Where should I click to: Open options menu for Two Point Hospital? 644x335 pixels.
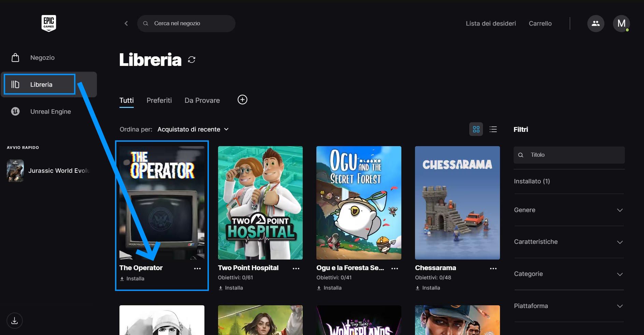pyautogui.click(x=296, y=268)
